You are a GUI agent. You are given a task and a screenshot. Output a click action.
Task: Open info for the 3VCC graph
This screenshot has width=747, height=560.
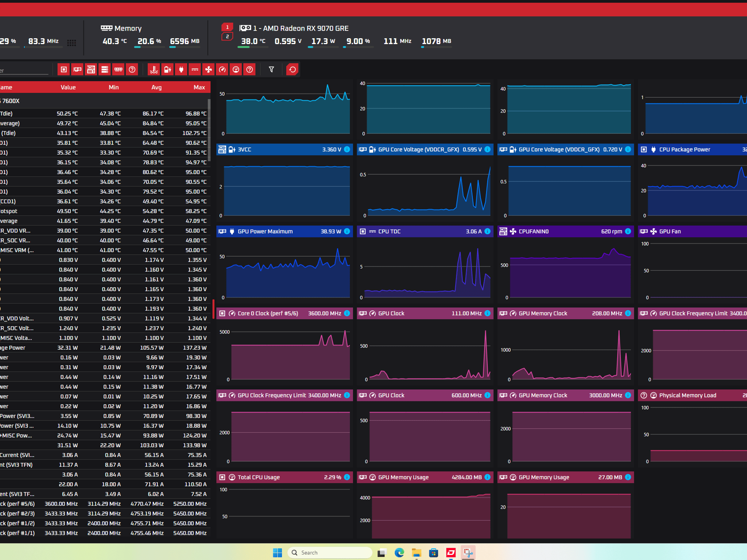coord(347,149)
